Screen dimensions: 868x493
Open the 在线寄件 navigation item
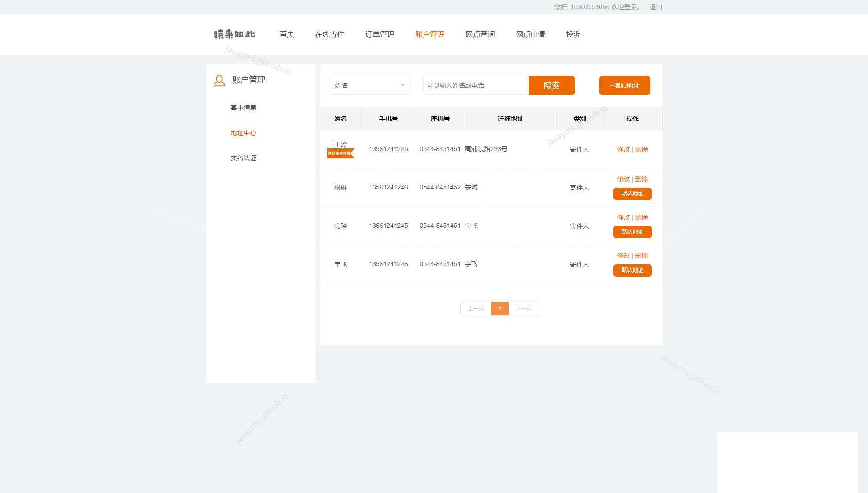tap(329, 34)
